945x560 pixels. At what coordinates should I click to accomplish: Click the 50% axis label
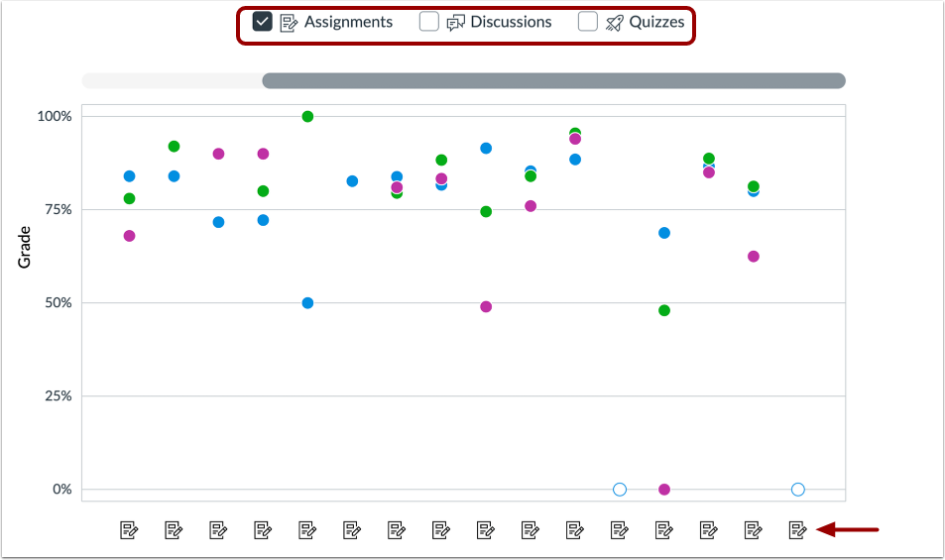pos(58,303)
